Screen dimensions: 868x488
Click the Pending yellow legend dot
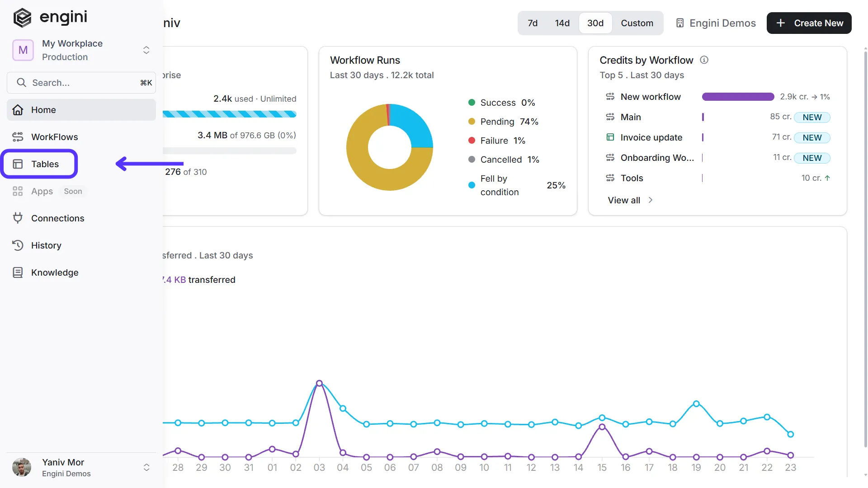[472, 122]
